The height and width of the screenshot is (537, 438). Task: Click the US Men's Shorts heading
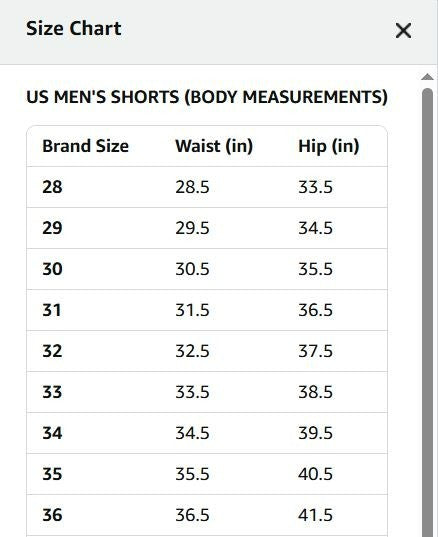click(x=207, y=97)
